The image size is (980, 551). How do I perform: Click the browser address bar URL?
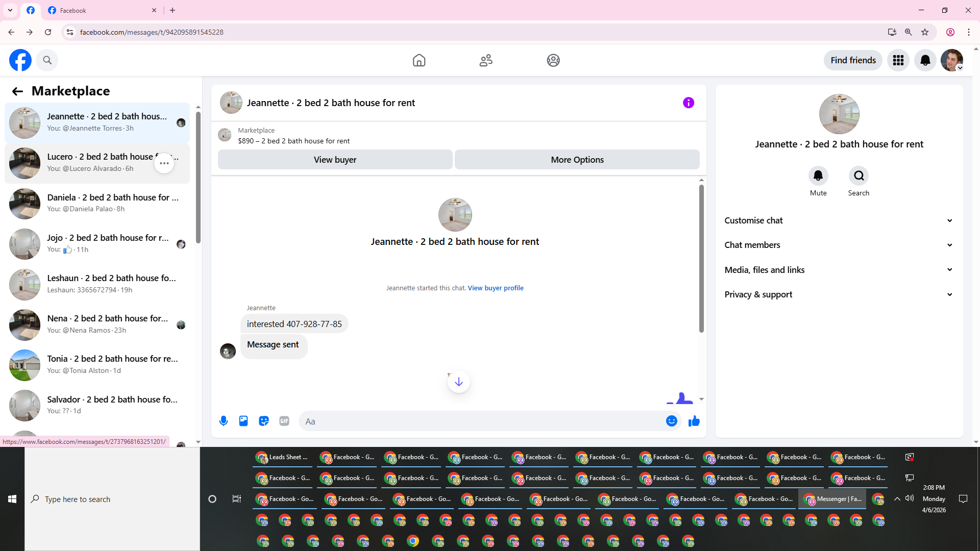point(152,32)
